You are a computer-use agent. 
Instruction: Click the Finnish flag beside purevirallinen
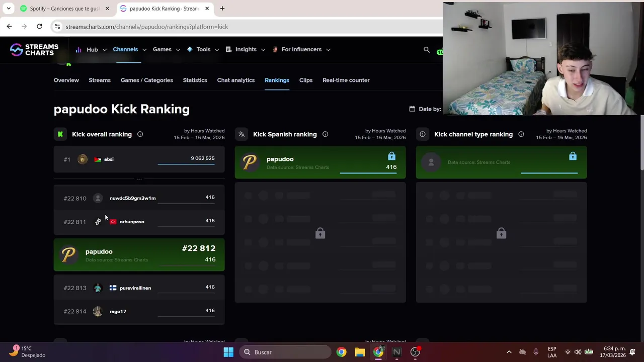113,288
